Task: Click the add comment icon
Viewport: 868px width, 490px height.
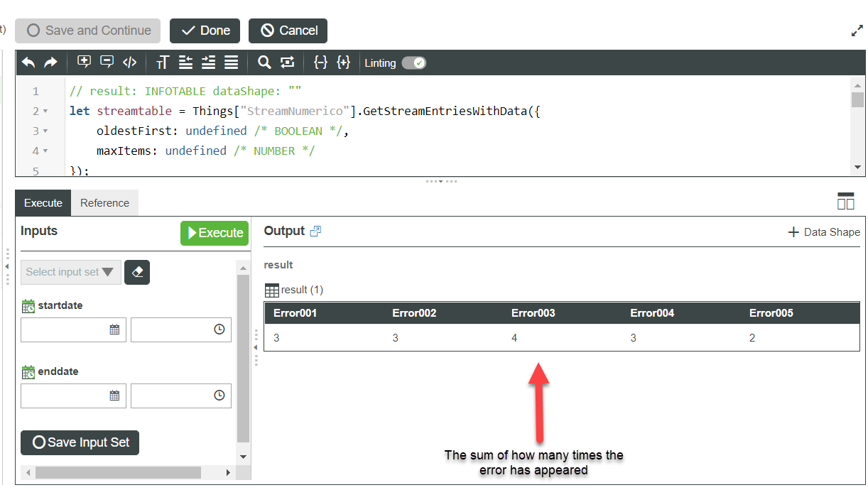Action: (x=85, y=62)
